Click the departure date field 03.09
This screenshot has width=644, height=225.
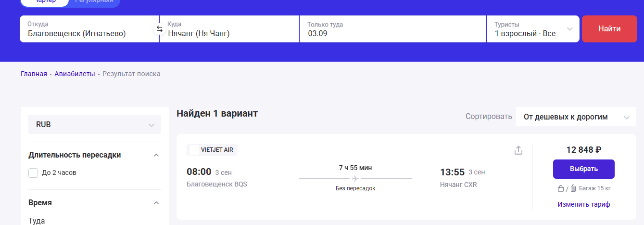pos(392,33)
